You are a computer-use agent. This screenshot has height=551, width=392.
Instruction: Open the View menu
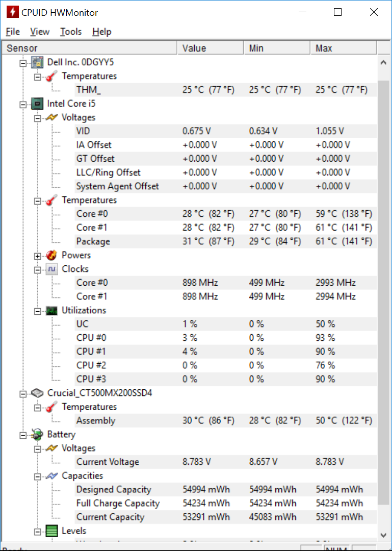pyautogui.click(x=40, y=32)
